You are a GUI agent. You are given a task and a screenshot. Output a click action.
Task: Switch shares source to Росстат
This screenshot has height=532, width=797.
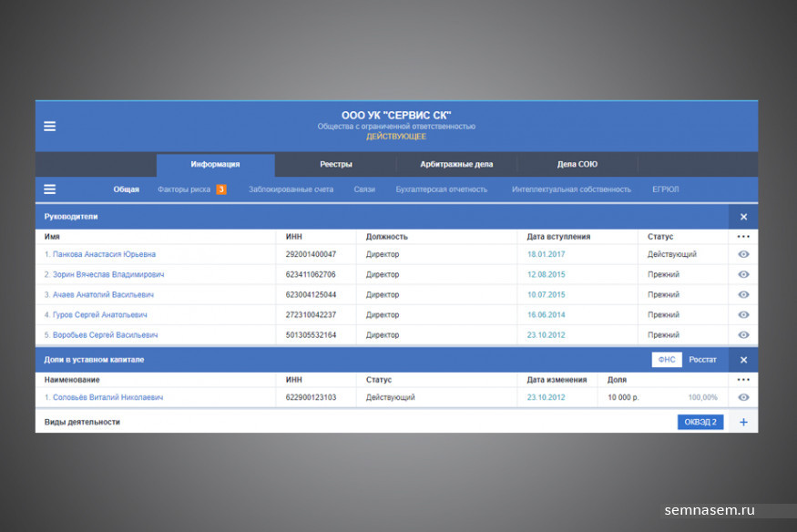click(702, 360)
